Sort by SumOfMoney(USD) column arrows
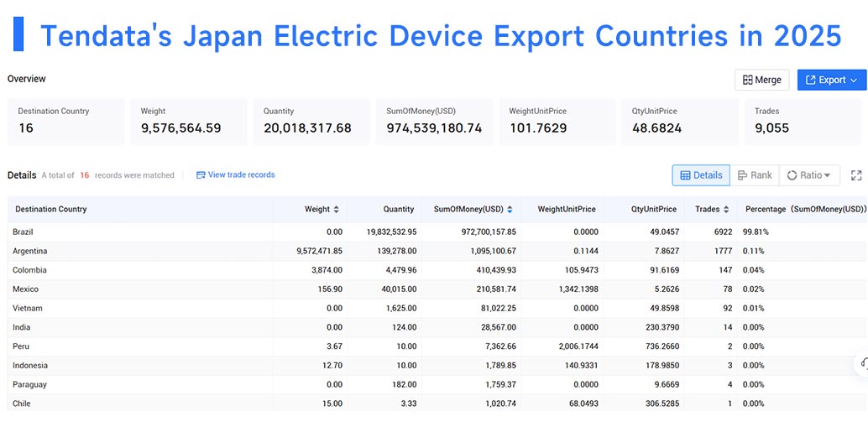Image resolution: width=868 pixels, height=427 pixels. pyautogui.click(x=510, y=210)
